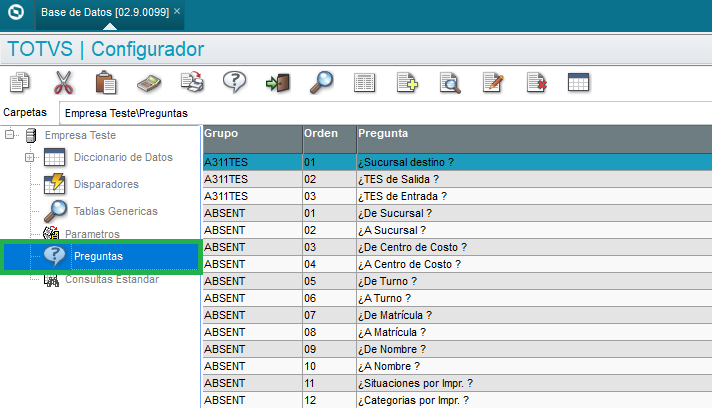The image size is (712, 408).
Task: Click the Carpetas label
Action: [25, 112]
